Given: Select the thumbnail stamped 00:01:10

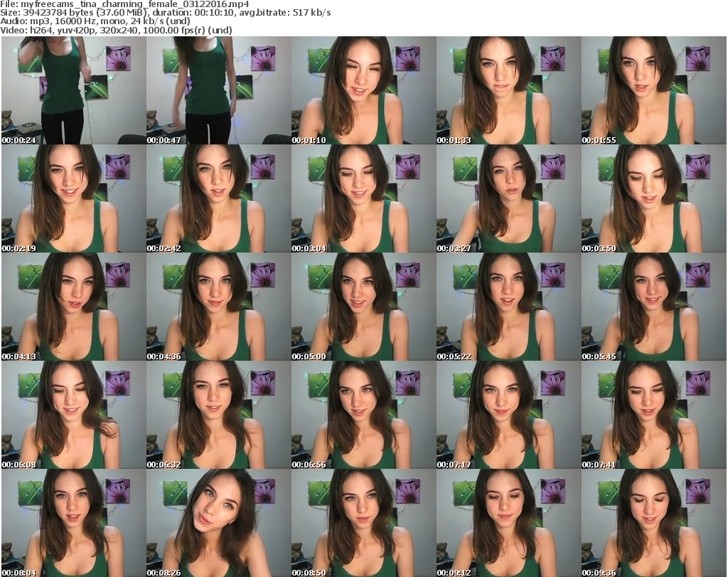Looking at the screenshot, I should [x=363, y=90].
